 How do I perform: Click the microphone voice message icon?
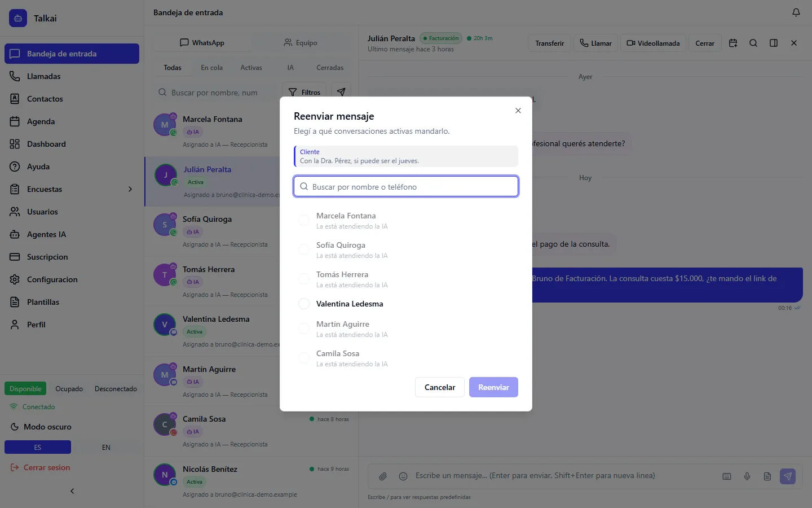click(x=747, y=476)
